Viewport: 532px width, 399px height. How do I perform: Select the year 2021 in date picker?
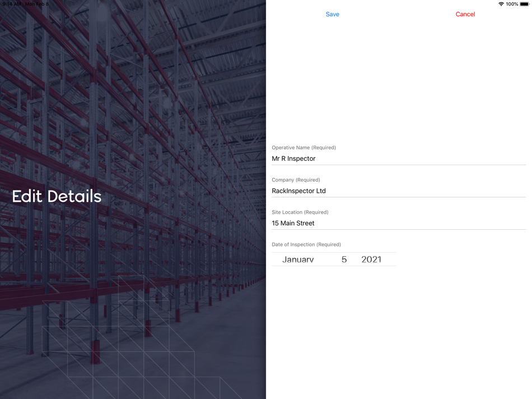(x=371, y=259)
